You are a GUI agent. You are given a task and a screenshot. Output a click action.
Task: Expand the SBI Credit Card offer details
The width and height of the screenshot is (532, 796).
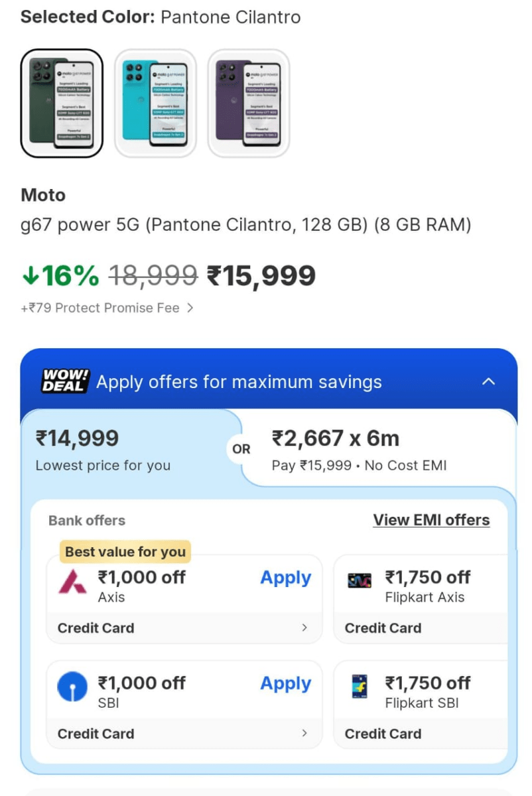pos(304,734)
